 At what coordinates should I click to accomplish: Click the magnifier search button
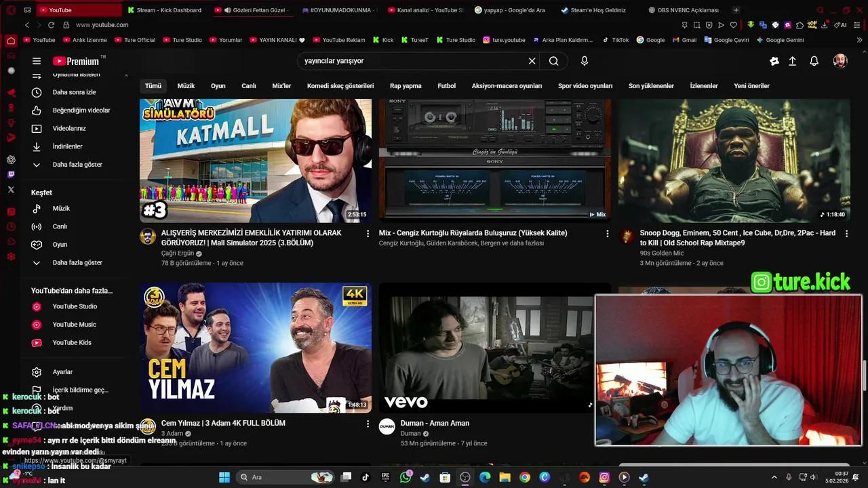click(554, 61)
